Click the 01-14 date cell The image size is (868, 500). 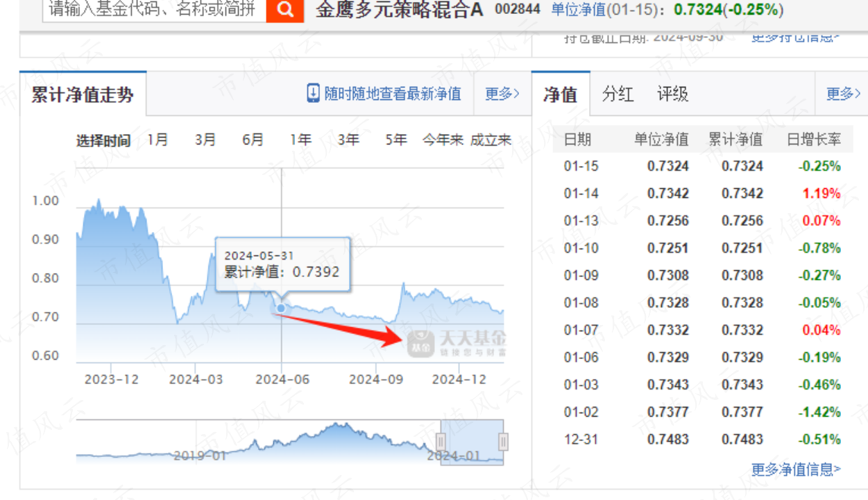(581, 193)
